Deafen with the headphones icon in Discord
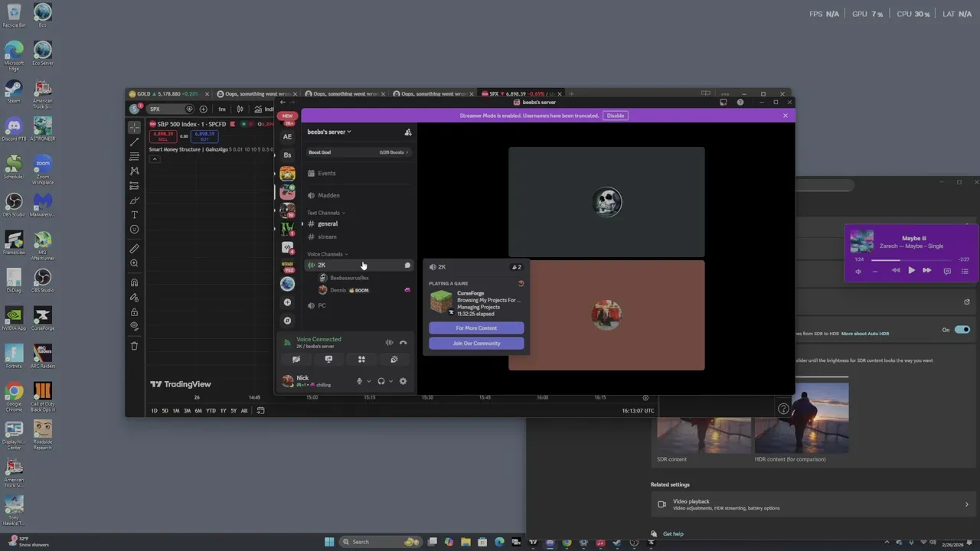This screenshot has height=551, width=980. (381, 381)
